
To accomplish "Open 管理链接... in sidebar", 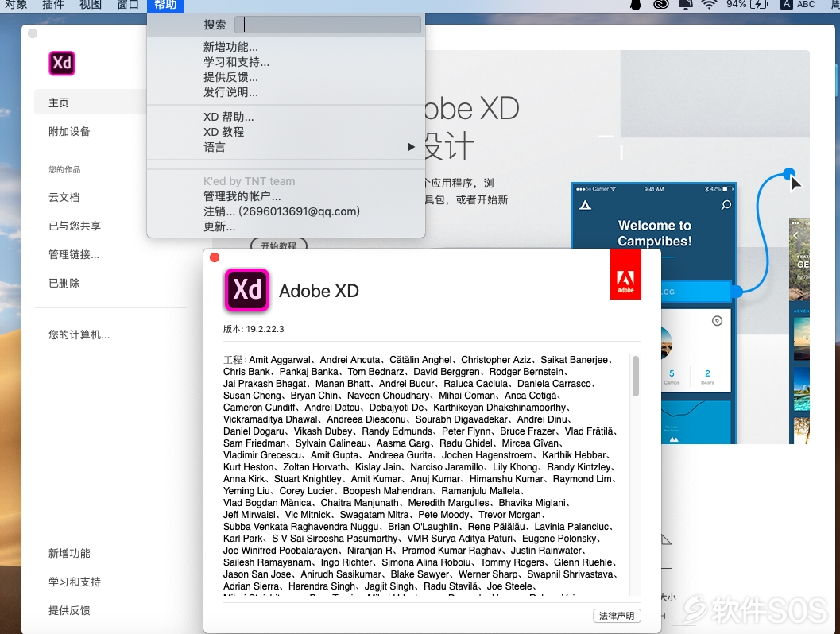I will (74, 254).
